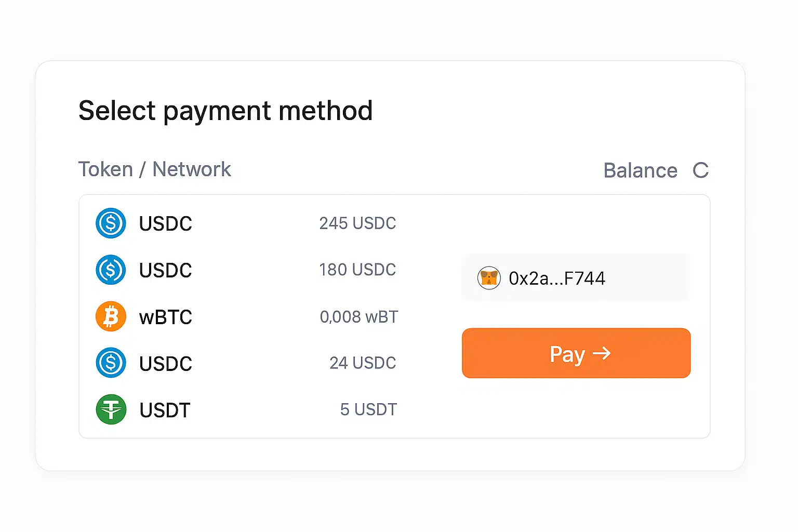Select the wBTC Bitcoin icon
The image size is (798, 532).
(111, 316)
